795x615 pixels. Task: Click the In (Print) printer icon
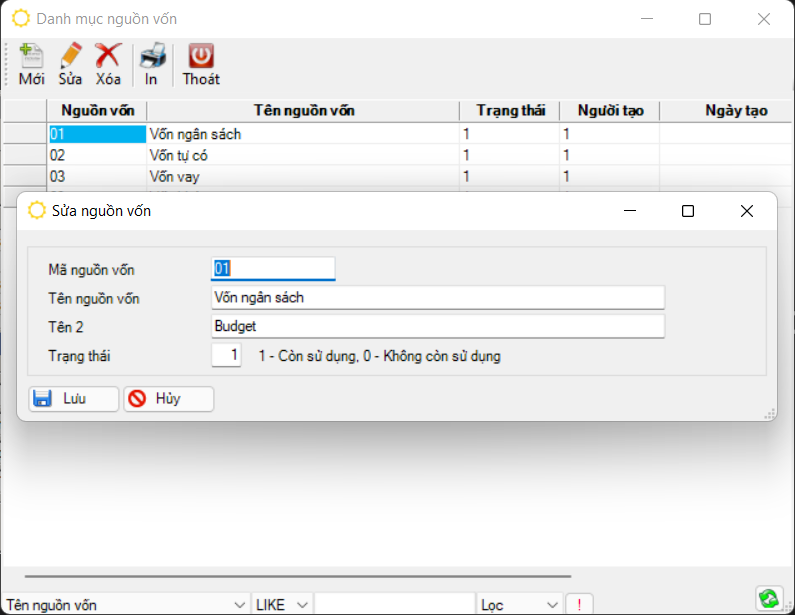click(x=151, y=56)
